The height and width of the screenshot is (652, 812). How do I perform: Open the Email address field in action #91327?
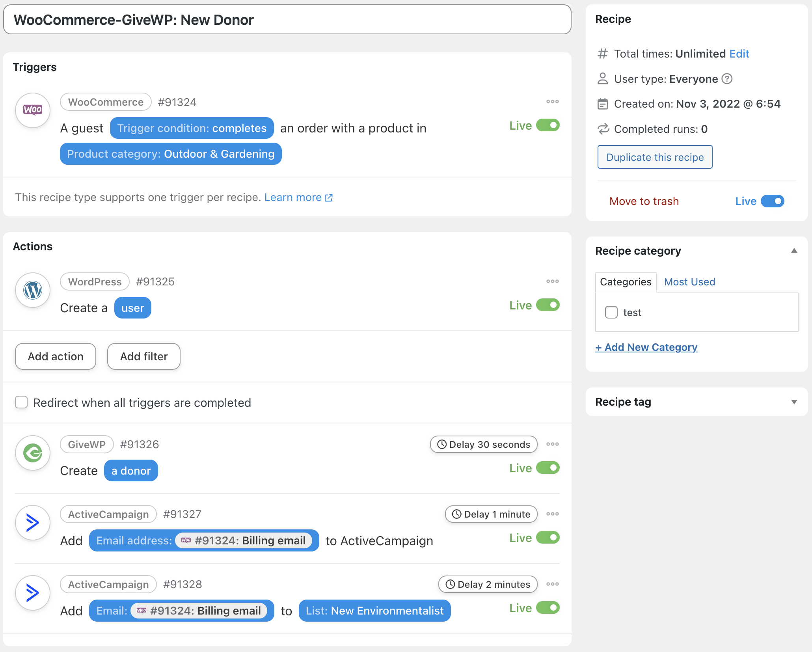pos(204,540)
